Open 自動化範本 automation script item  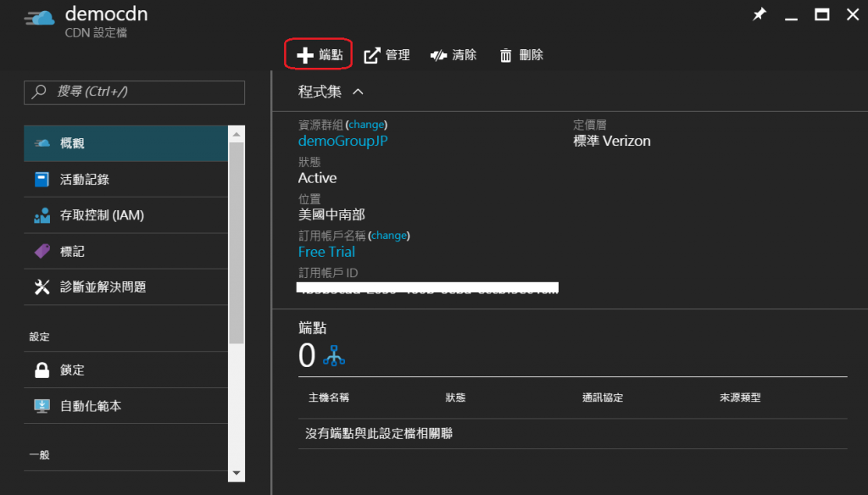[x=125, y=406]
